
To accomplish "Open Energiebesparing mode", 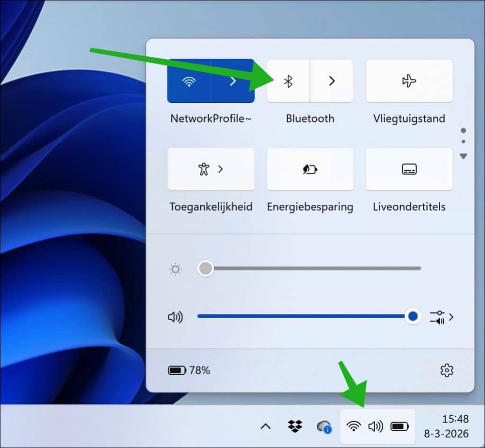I will [310, 169].
